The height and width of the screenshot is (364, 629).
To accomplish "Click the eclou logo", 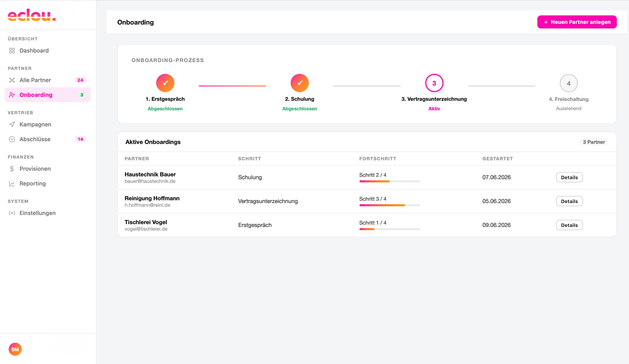I will 32,15.
